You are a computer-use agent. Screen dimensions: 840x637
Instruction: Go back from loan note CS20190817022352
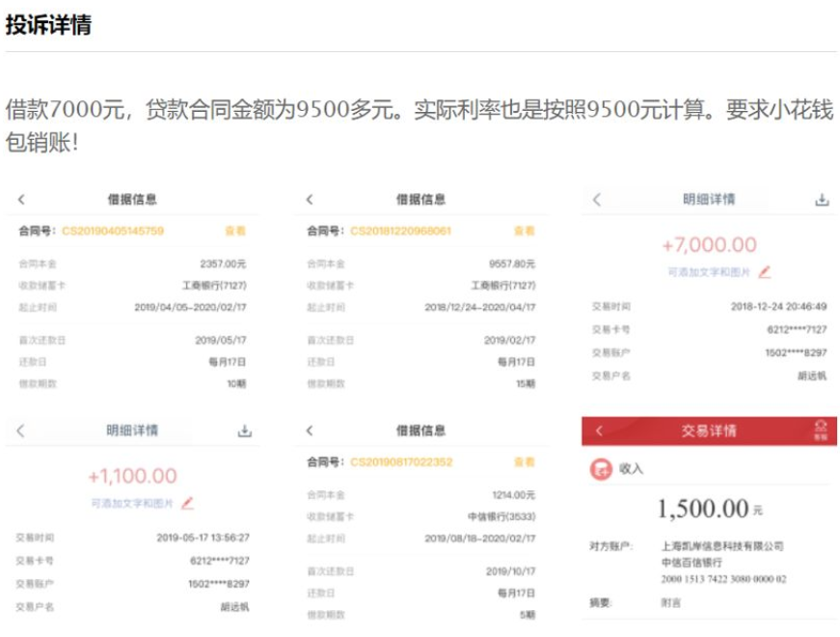[310, 430]
